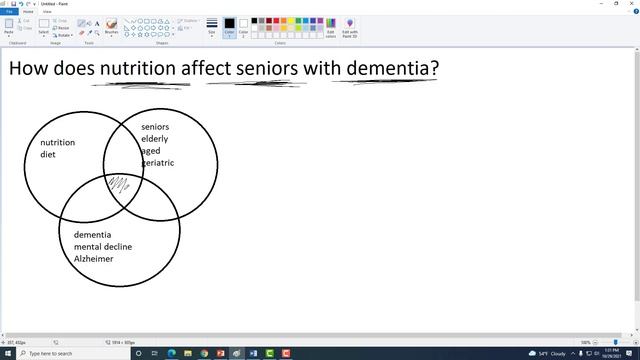This screenshot has height=360, width=640.
Task: Click Redo in the quick access toolbar
Action: point(28,4)
